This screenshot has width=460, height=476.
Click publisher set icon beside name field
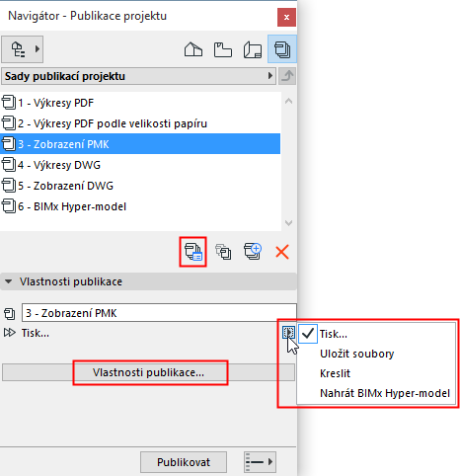[9, 313]
